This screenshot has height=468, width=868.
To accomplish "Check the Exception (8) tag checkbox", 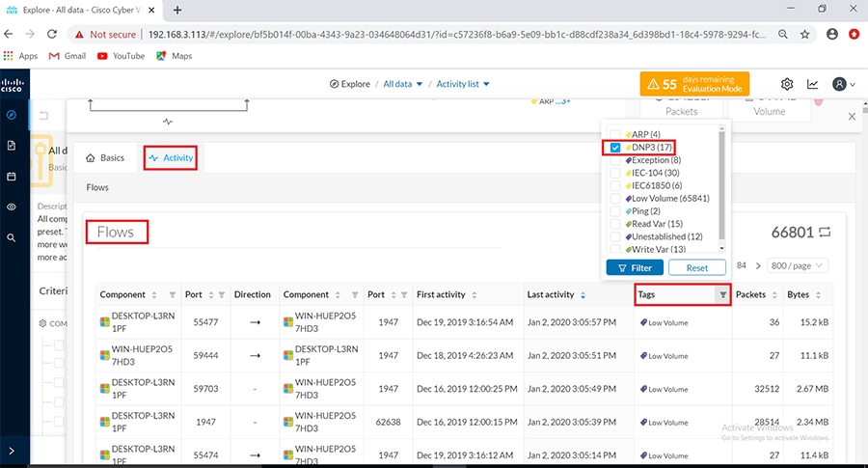I will [x=615, y=160].
